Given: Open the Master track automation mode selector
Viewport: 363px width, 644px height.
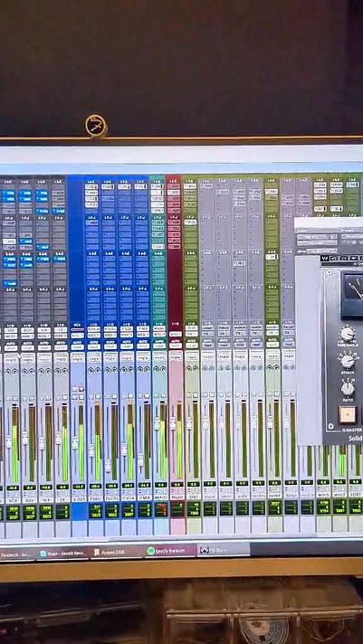Looking at the screenshot, I should coord(176,346).
